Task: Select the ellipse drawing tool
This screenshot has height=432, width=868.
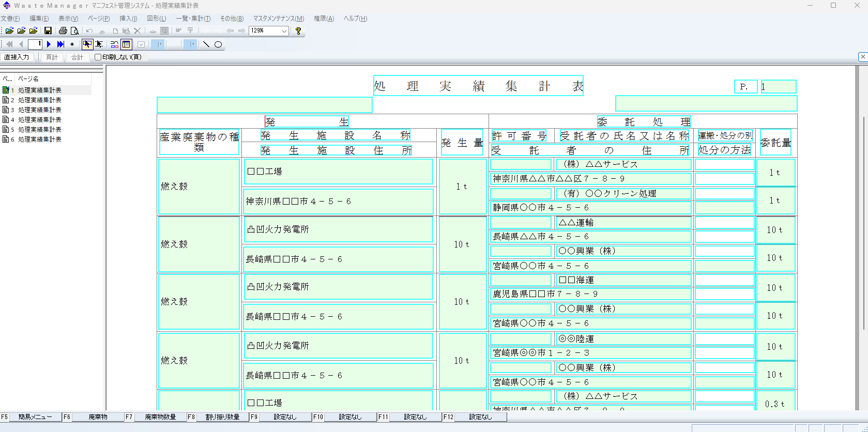Action: click(x=218, y=44)
